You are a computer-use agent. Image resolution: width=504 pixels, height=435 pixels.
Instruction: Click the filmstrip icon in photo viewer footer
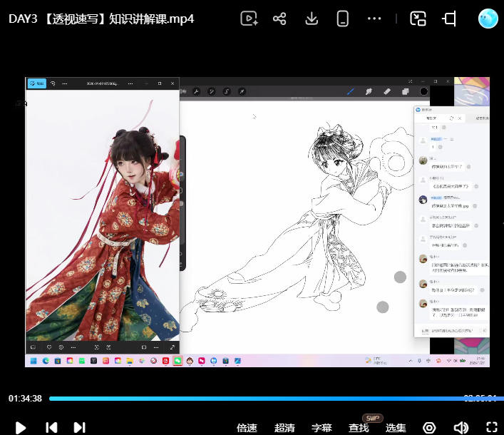(33, 347)
